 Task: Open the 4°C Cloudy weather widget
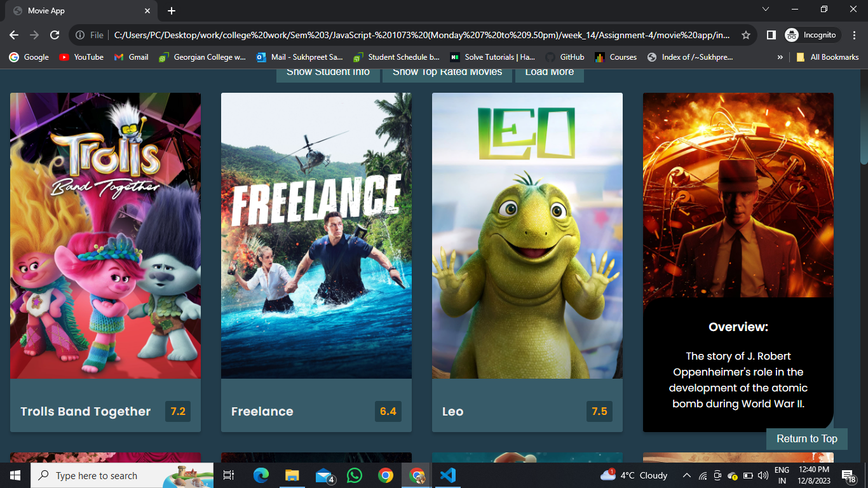tap(634, 475)
